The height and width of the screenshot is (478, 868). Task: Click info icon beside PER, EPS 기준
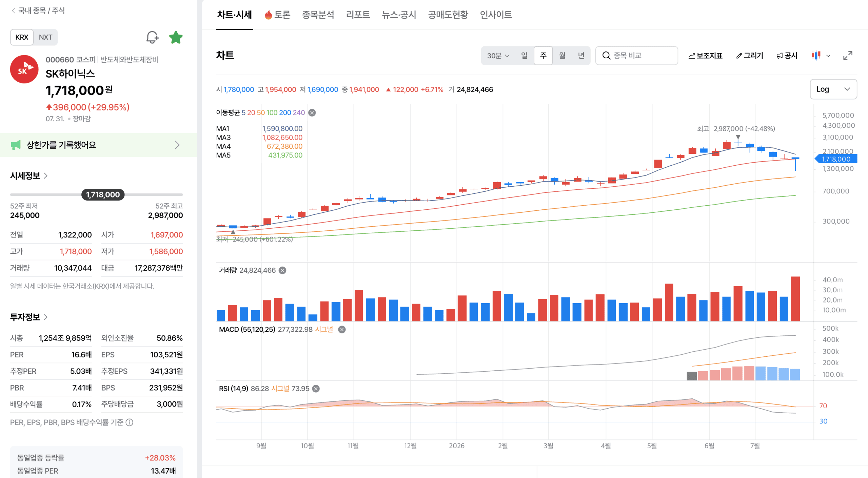(x=130, y=422)
